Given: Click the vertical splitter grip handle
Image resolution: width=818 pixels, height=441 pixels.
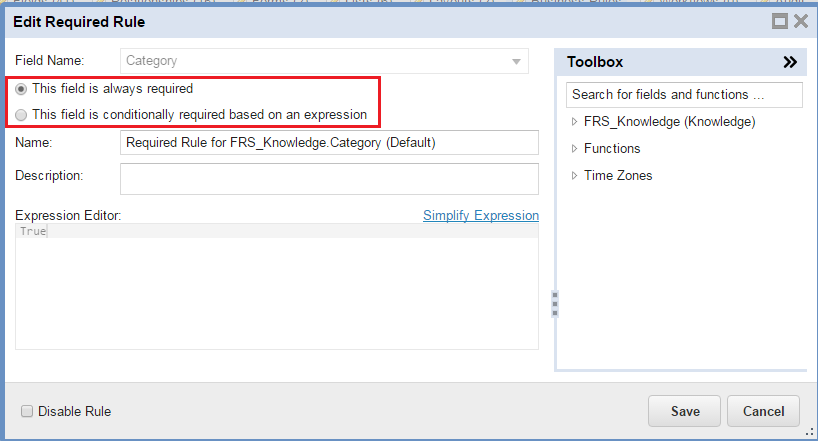Looking at the screenshot, I should point(555,304).
